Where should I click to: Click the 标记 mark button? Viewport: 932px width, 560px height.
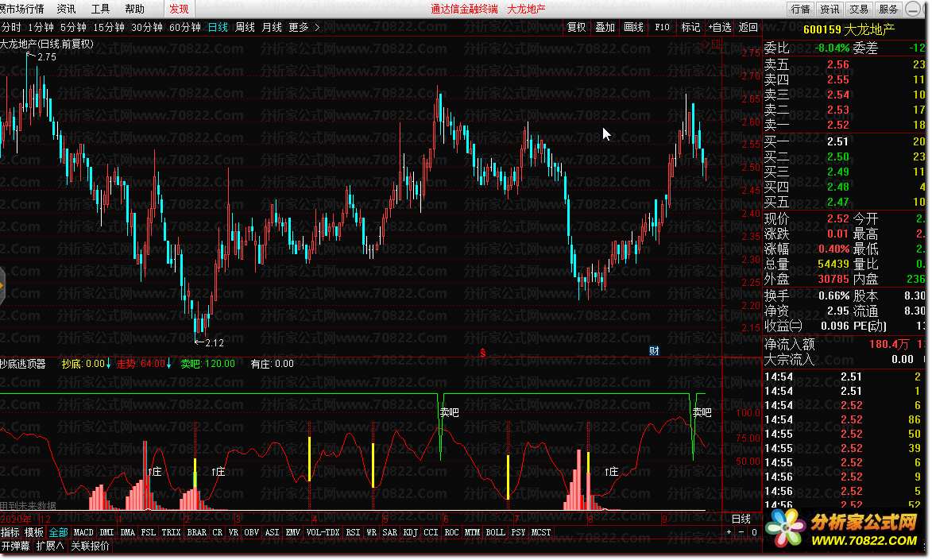click(x=690, y=27)
